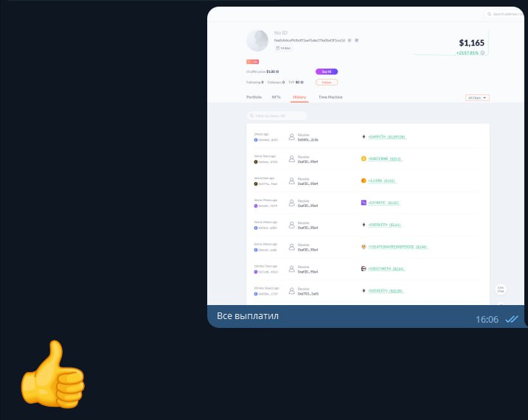Click the BabyDoge token icon
The height and width of the screenshot is (420, 528).
[x=363, y=247]
